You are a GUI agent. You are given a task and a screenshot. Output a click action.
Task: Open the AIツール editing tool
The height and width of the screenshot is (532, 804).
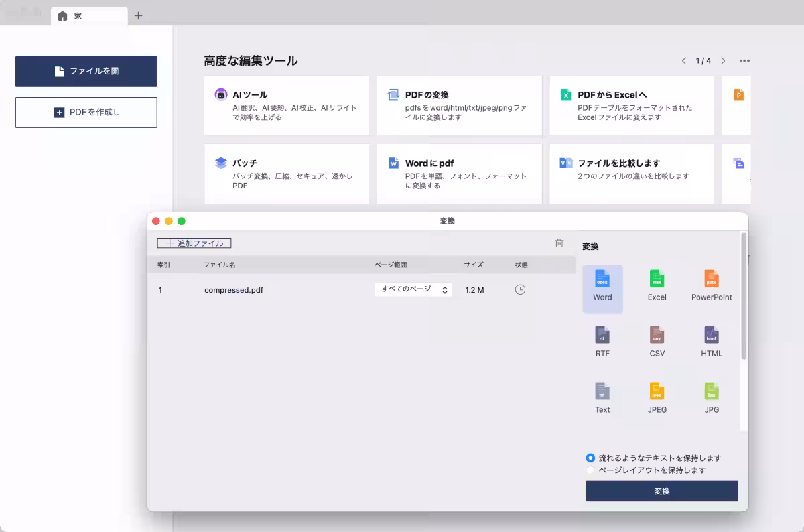click(x=287, y=105)
